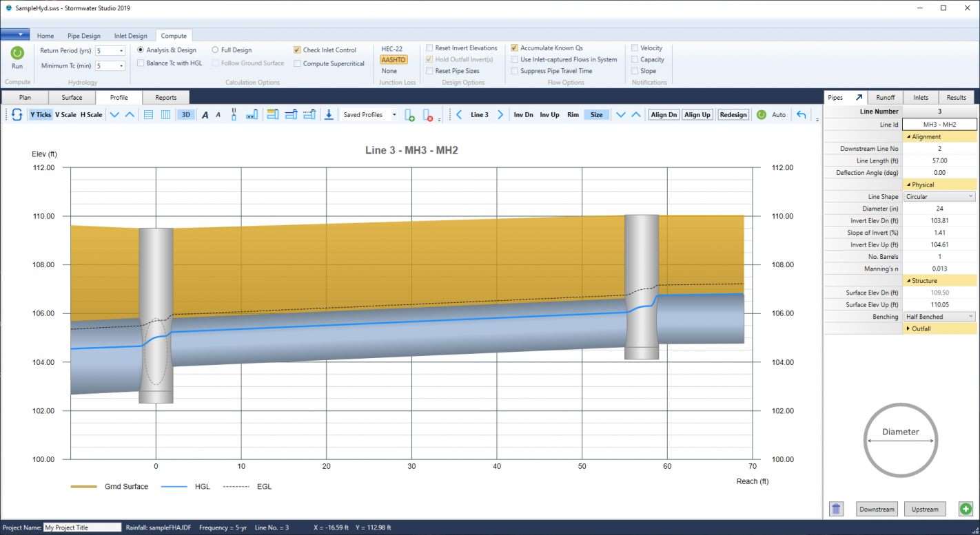Click the vertical gridlines icon in the toolbar

pyautogui.click(x=167, y=114)
